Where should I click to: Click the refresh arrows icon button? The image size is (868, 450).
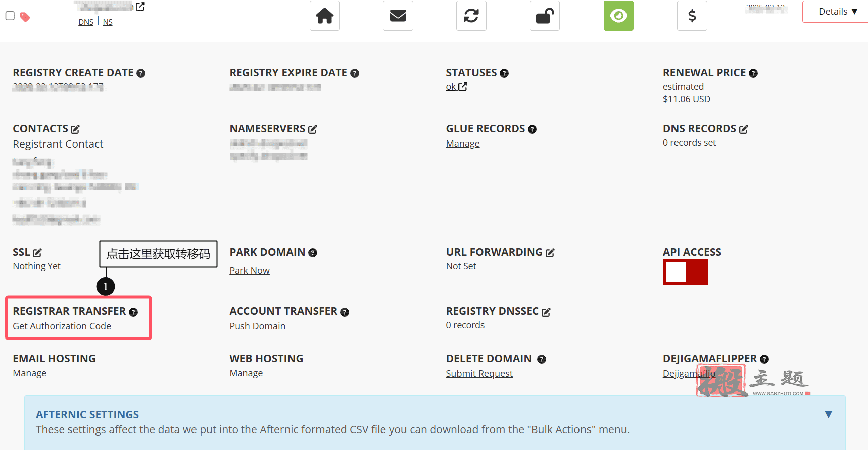471,16
